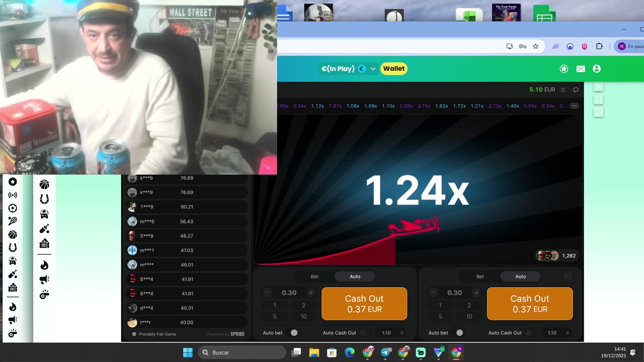644x362 pixels.
Task: Open File Explorer from the taskbar
Action: tap(314, 352)
